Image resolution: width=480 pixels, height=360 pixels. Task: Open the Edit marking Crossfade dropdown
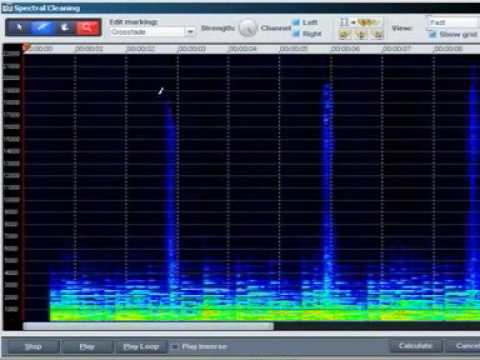pos(153,32)
